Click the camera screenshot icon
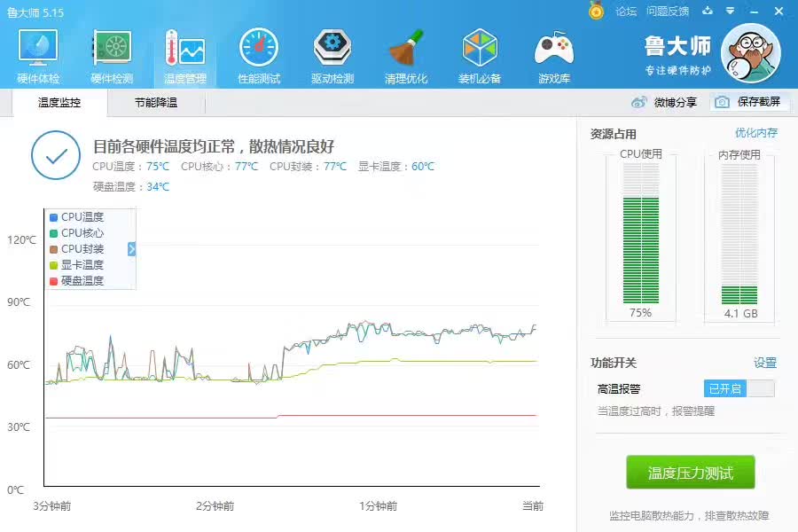Viewport: 798px width, 532px height. (722, 102)
